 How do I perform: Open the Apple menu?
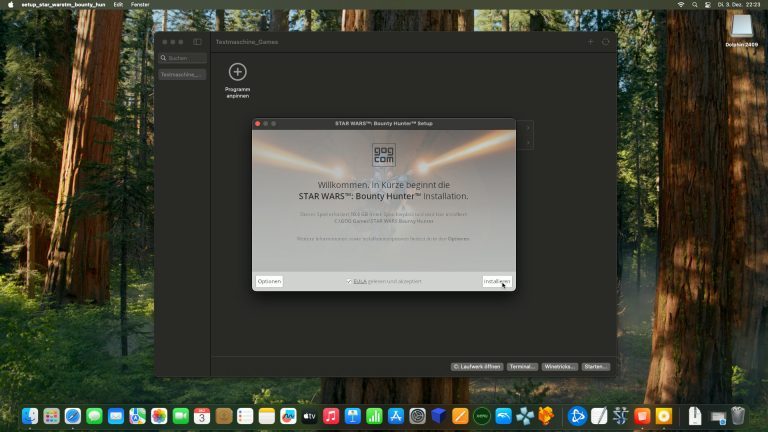(x=11, y=4)
